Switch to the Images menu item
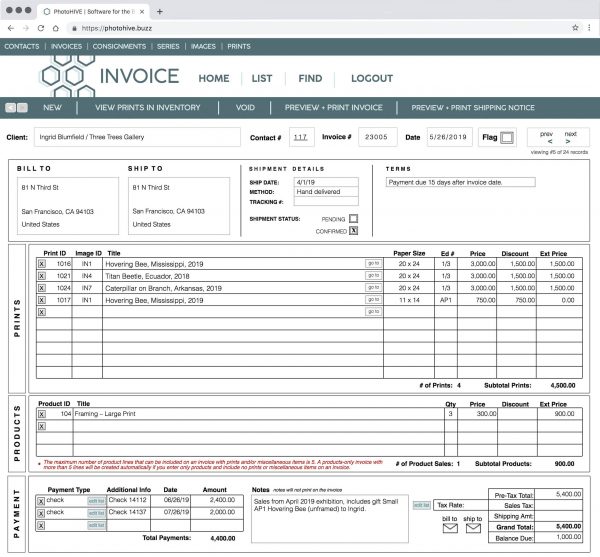Viewport: 600px width, 557px height. pyautogui.click(x=201, y=46)
